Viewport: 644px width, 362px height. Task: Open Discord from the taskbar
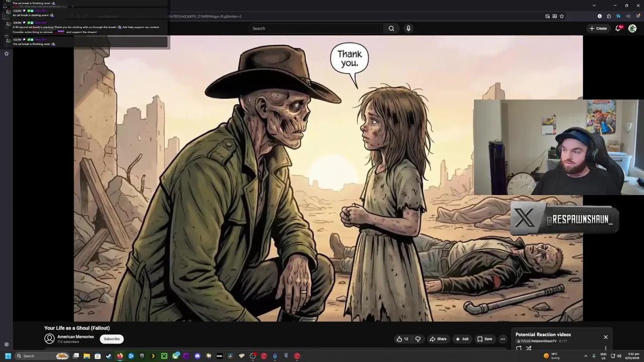tap(197, 356)
